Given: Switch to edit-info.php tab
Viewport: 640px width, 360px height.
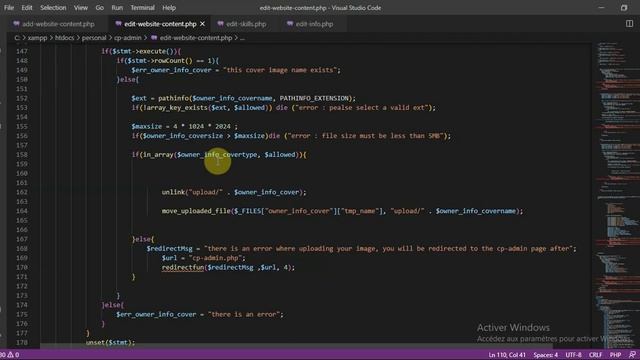Looking at the screenshot, I should (314, 24).
